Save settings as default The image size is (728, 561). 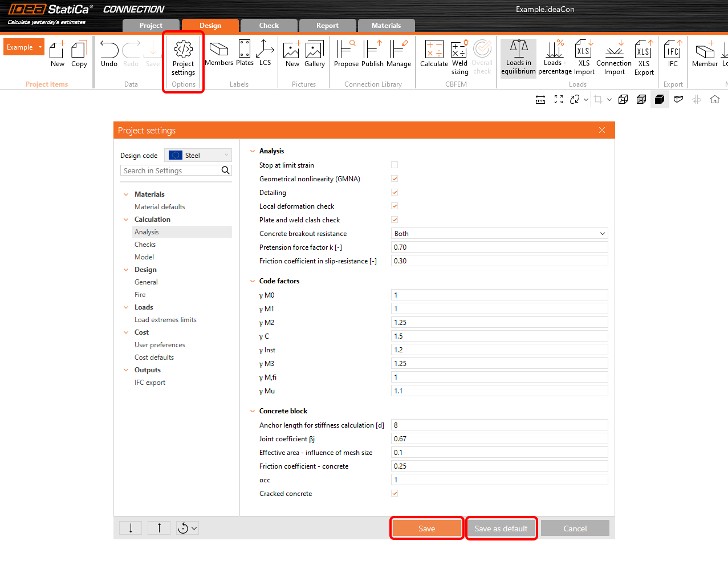[501, 528]
